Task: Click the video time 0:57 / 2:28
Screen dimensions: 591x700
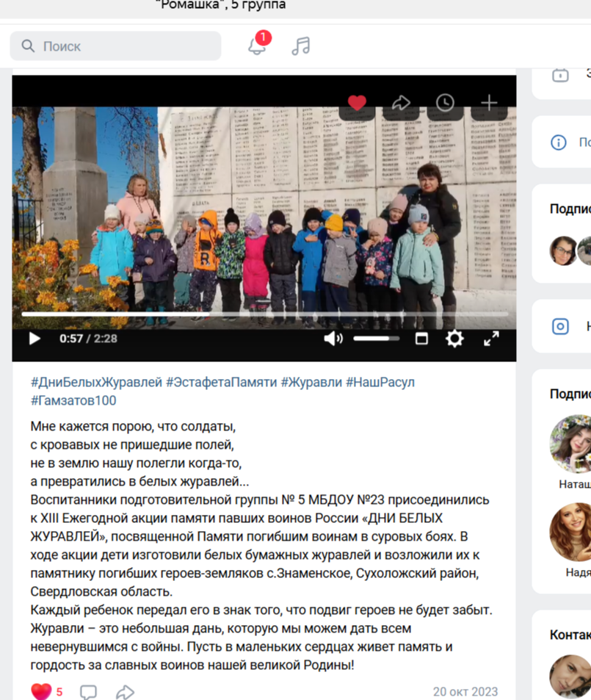Action: tap(88, 339)
